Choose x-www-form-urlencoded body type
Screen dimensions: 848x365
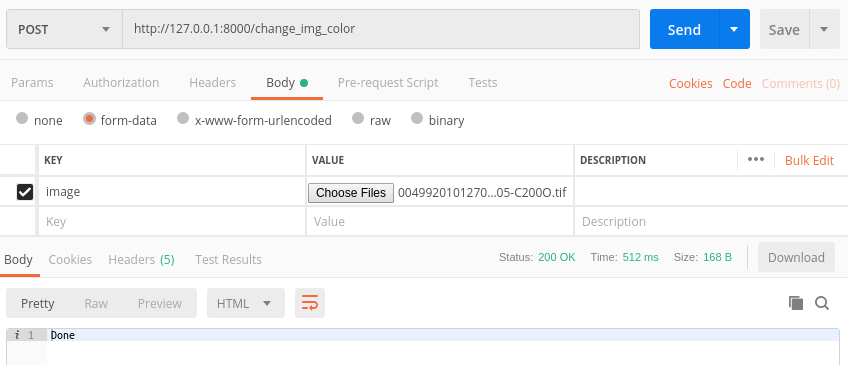pos(183,118)
